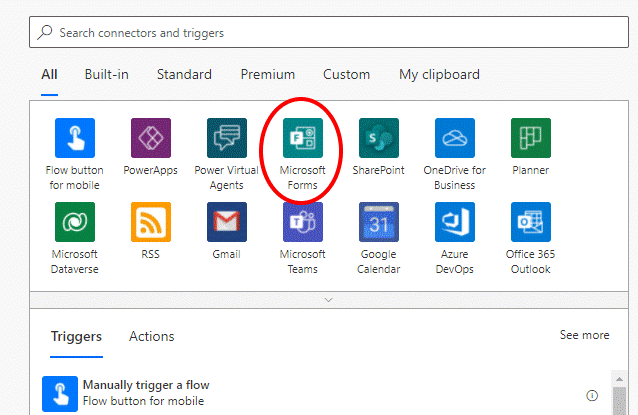
Task: Select the Planner connector icon
Action: coord(531,138)
